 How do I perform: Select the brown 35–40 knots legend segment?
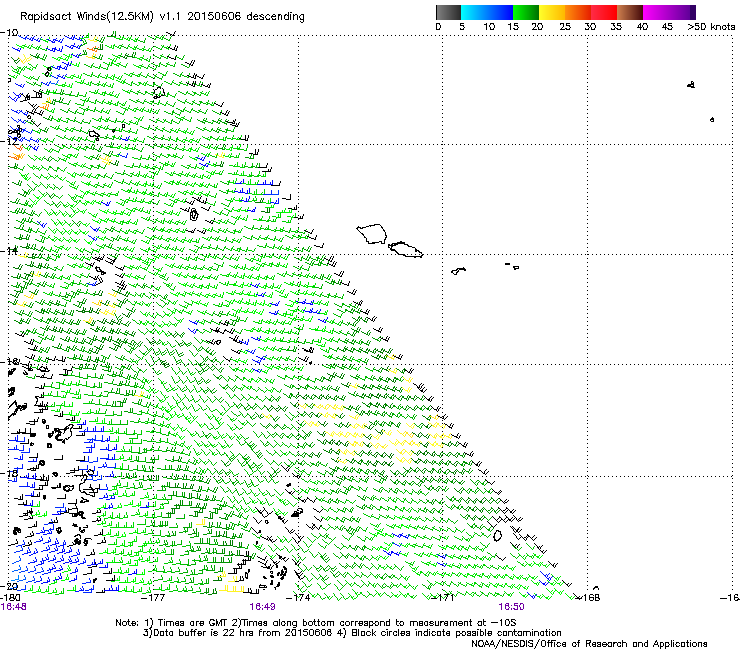pyautogui.click(x=630, y=12)
